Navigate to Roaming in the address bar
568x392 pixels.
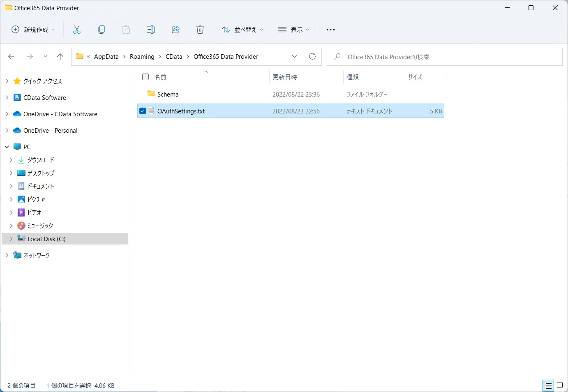[142, 57]
